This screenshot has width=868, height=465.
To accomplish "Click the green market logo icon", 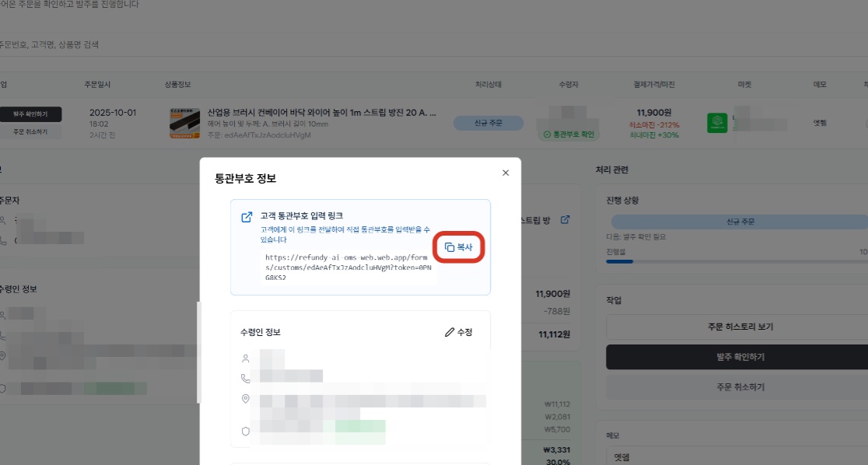I will click(x=717, y=122).
